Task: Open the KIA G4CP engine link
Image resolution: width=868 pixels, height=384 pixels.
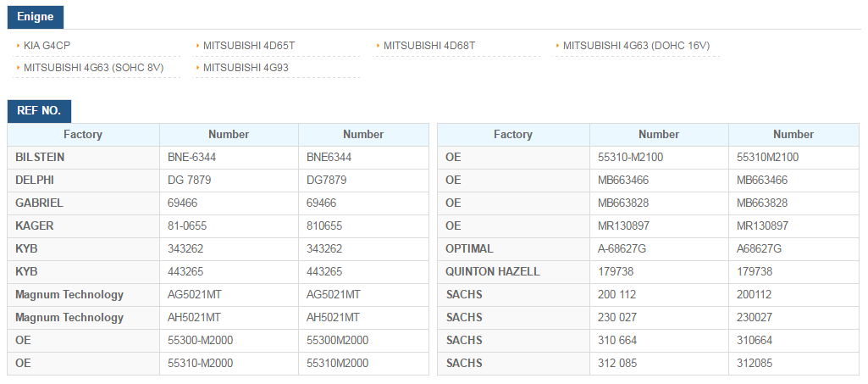Action: point(47,46)
